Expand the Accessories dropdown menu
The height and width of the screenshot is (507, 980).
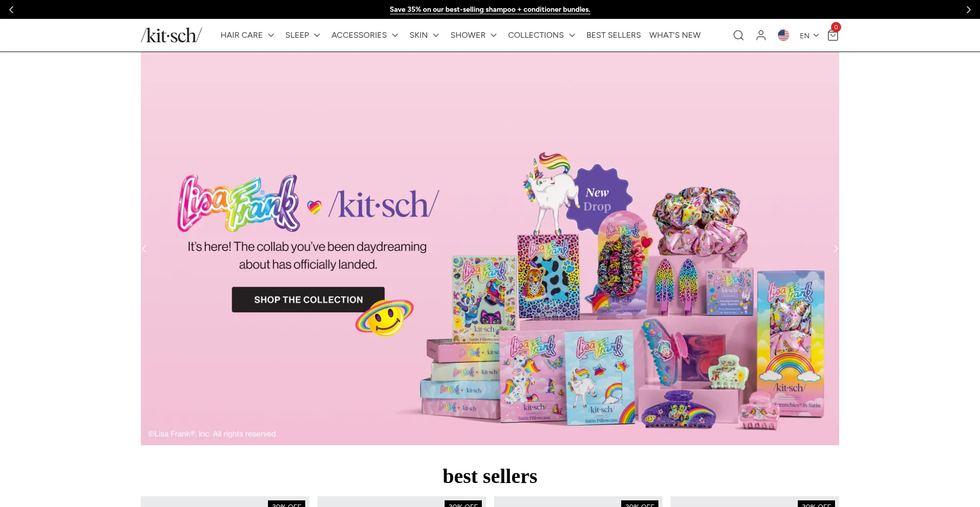point(365,35)
